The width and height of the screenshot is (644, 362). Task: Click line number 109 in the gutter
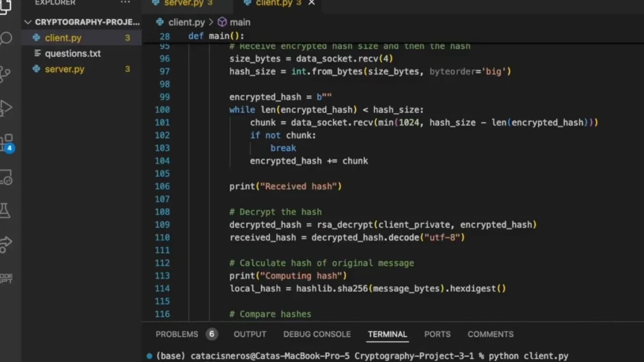pos(162,225)
